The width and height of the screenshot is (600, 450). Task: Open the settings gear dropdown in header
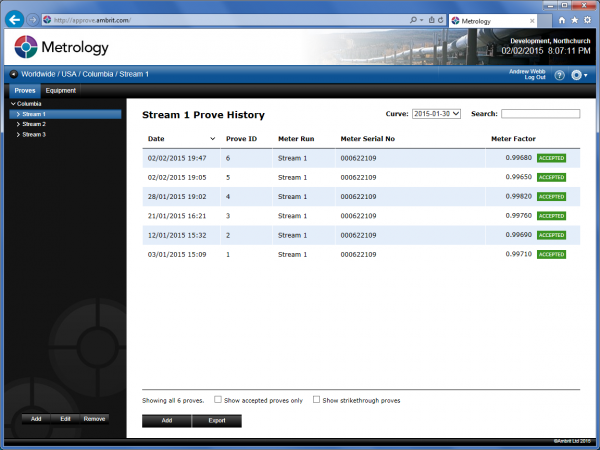tap(579, 75)
